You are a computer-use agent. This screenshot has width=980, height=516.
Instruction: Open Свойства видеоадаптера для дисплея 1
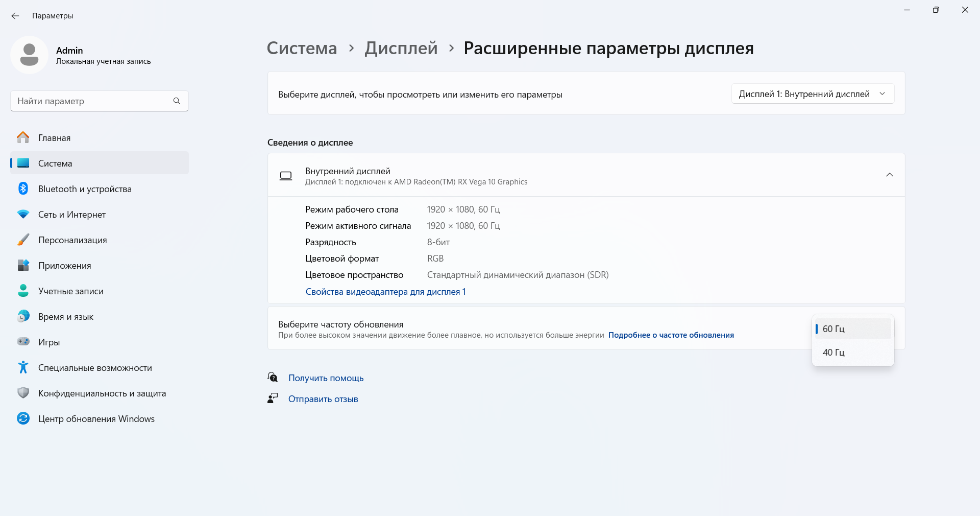[385, 292]
